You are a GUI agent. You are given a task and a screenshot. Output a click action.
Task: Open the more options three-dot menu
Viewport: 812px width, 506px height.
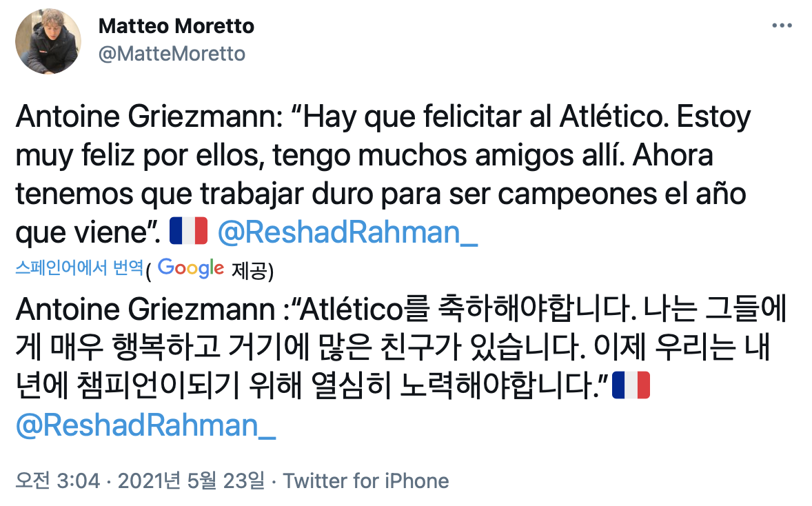782,26
